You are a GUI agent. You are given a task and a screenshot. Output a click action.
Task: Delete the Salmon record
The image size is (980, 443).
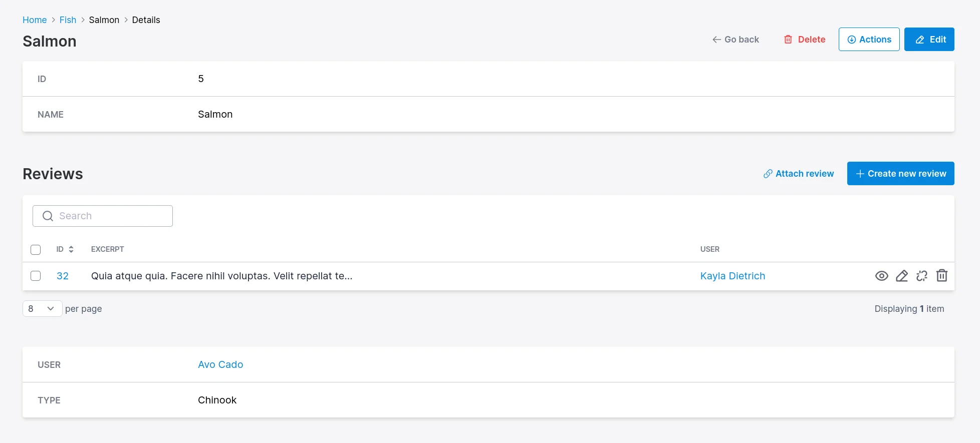(804, 40)
